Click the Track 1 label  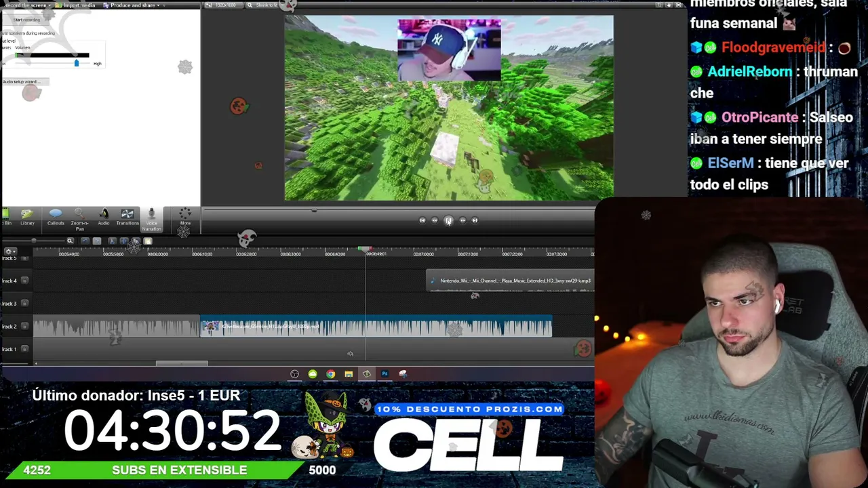point(9,349)
